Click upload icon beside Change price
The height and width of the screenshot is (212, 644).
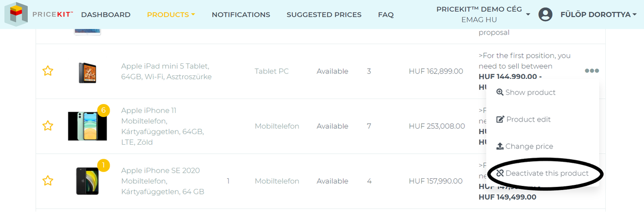point(500,146)
